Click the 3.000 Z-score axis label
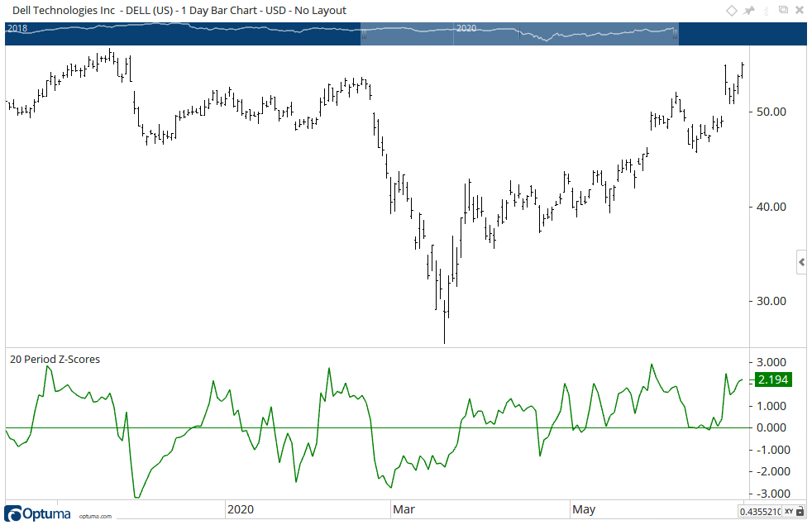812x525 pixels. coord(771,362)
